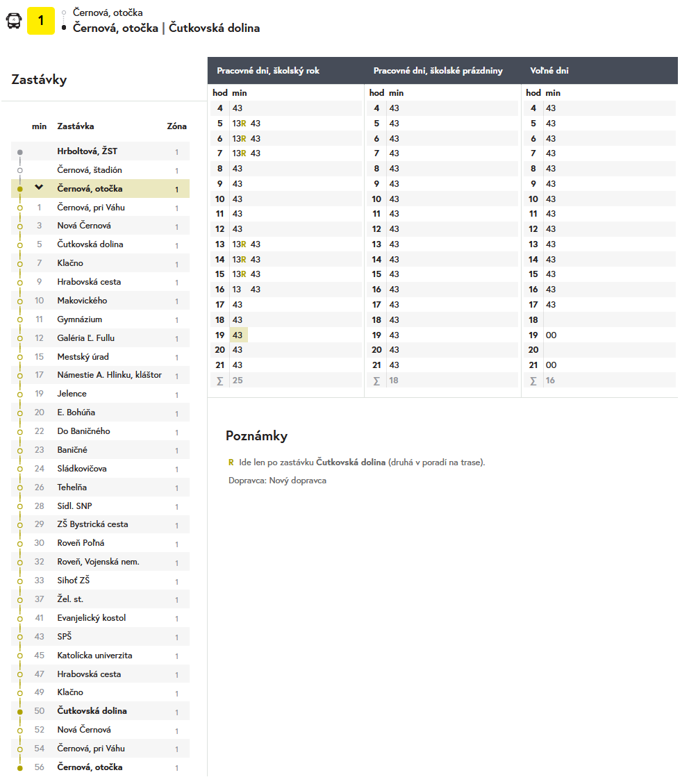Click the Gymnázium stop in the list
Image resolution: width=689 pixels, height=784 pixels.
[x=79, y=319]
